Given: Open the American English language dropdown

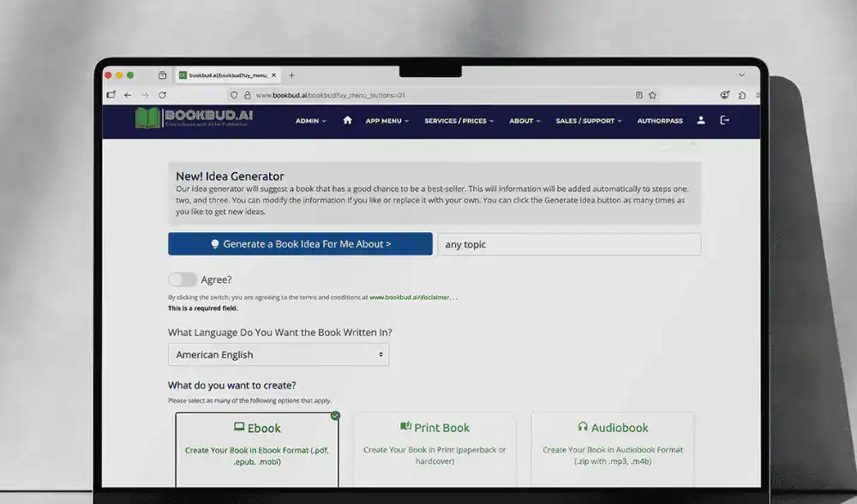Looking at the screenshot, I should (x=279, y=355).
